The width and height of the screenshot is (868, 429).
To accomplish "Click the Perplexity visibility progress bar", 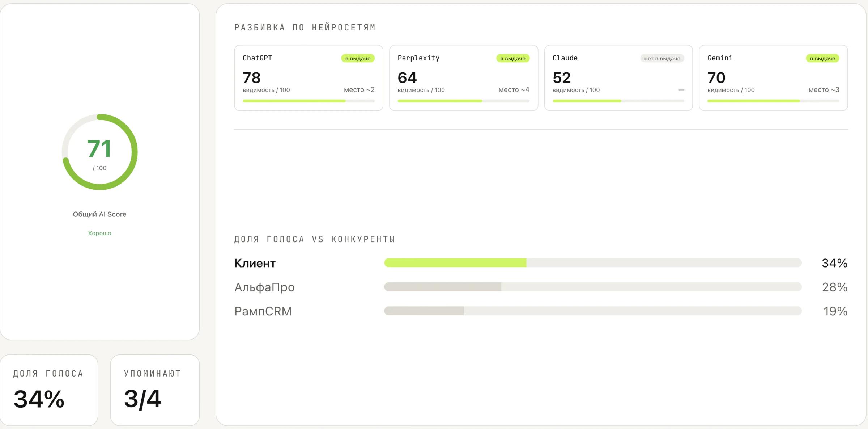I will point(464,101).
